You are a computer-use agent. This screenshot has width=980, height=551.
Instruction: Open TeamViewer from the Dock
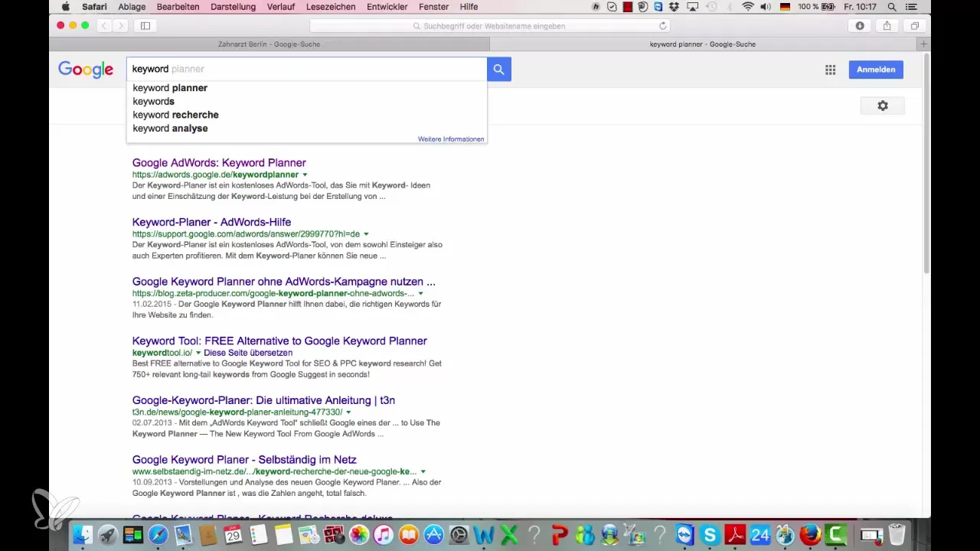tap(684, 535)
